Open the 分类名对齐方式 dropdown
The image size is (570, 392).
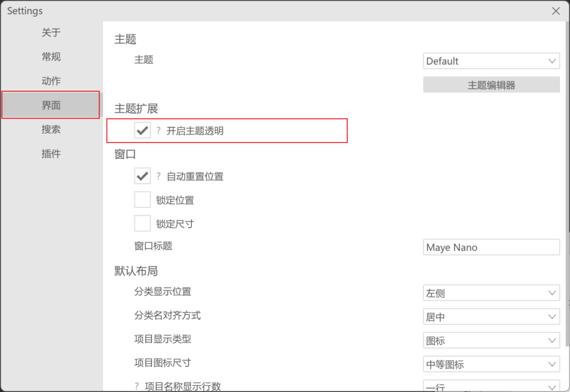(491, 317)
